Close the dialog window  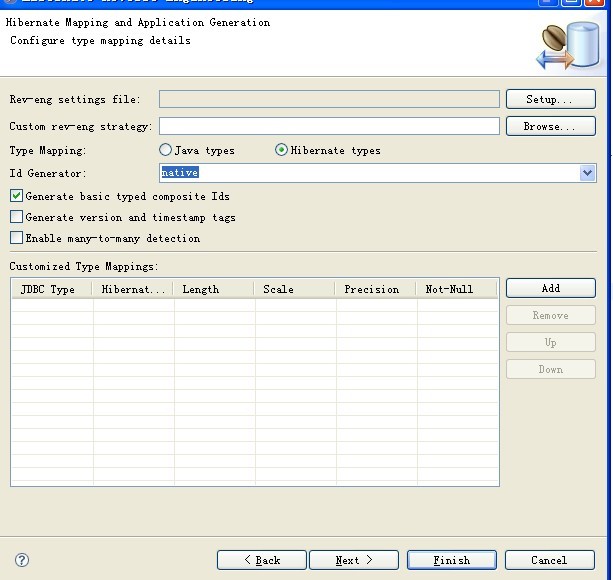pos(594,2)
